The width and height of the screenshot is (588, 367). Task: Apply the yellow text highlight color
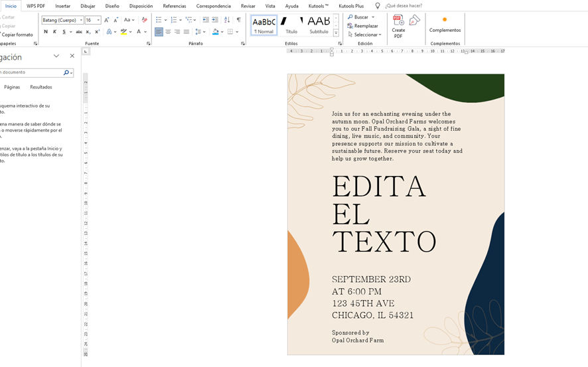point(123,32)
